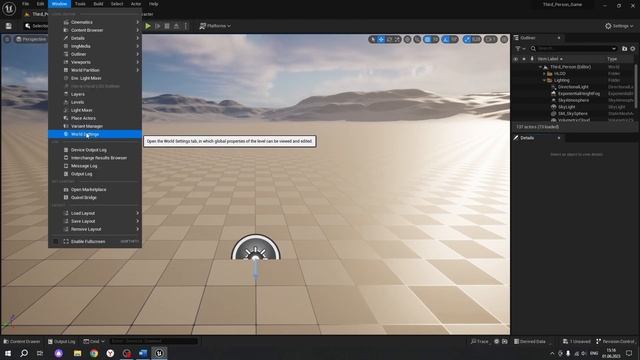Screen dimensions: 640x360
Task: Click the Type column header in Outliner
Action: click(x=612, y=59)
